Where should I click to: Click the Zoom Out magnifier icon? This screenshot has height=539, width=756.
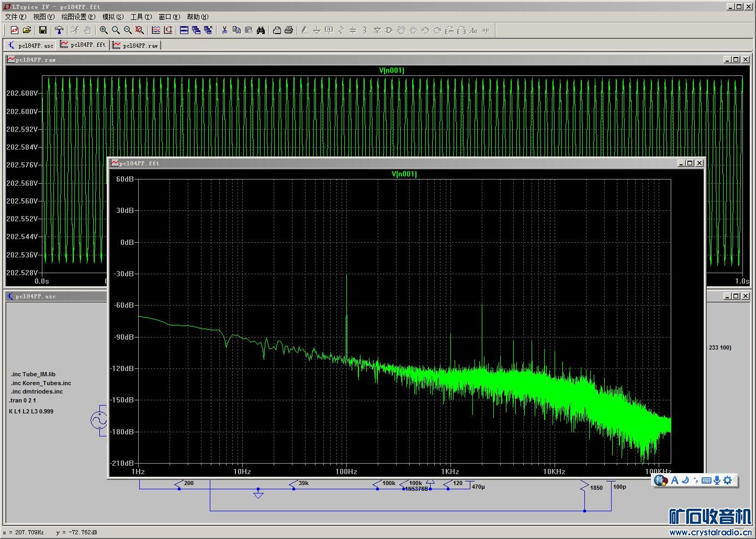tap(127, 30)
